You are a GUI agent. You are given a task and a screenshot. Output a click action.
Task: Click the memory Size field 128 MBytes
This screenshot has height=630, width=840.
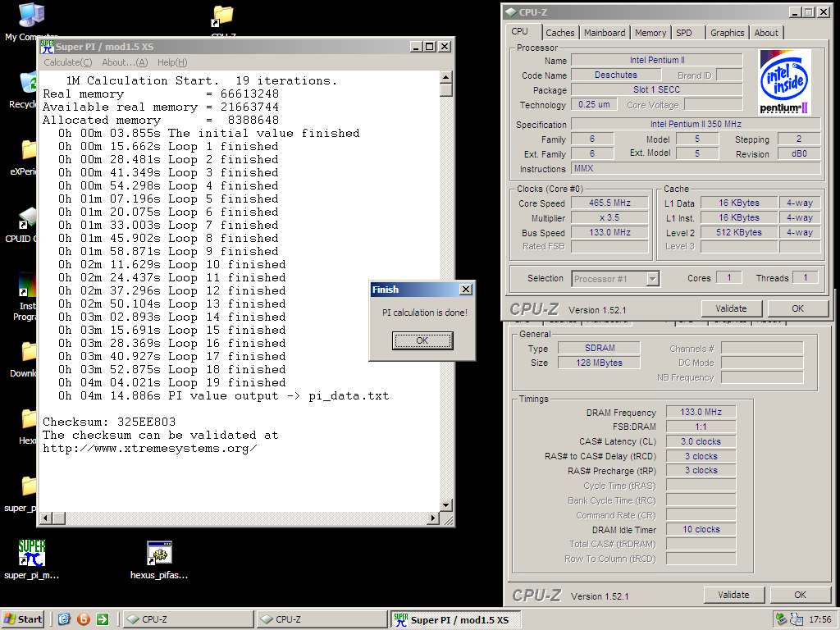click(x=599, y=363)
